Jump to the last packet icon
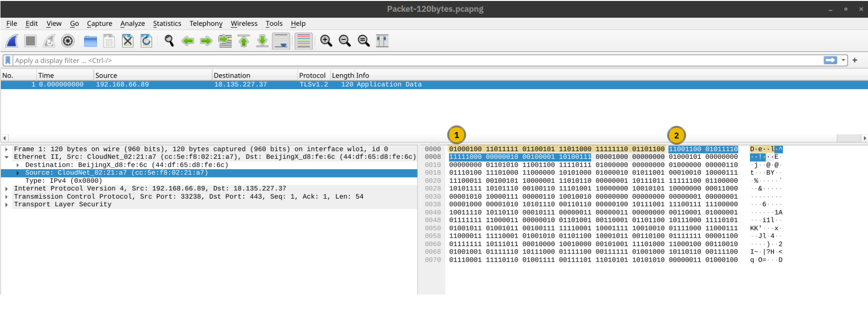This screenshot has height=310, width=868. click(262, 41)
